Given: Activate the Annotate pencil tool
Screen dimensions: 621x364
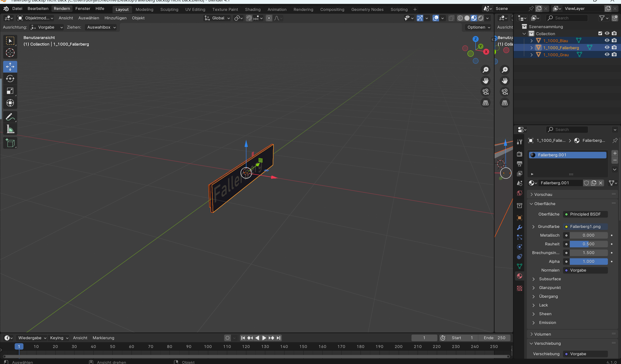Looking at the screenshot, I should point(10,117).
